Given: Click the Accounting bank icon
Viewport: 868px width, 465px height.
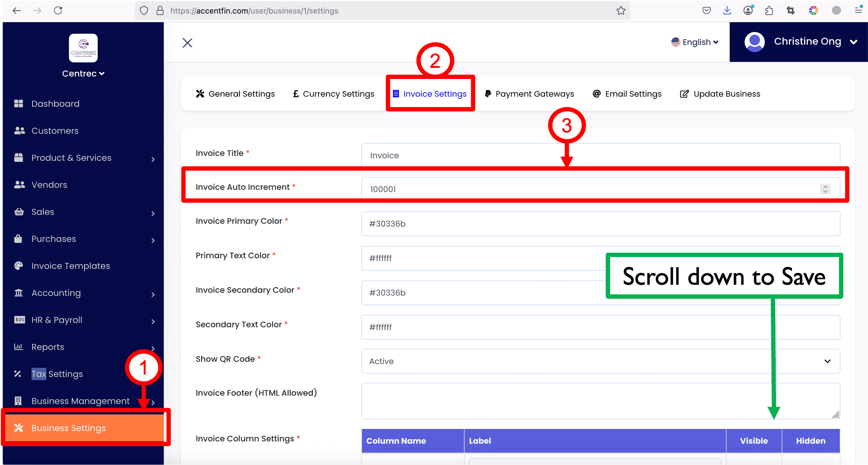Looking at the screenshot, I should (x=19, y=293).
